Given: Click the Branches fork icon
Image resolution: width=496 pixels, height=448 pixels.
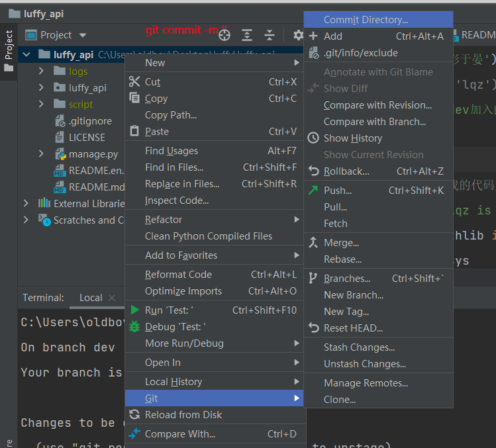Looking at the screenshot, I should tap(313, 278).
